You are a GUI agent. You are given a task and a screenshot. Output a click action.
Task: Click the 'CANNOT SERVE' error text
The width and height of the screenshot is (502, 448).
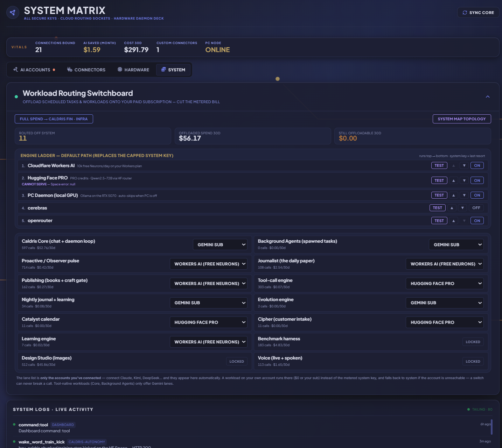tap(34, 184)
